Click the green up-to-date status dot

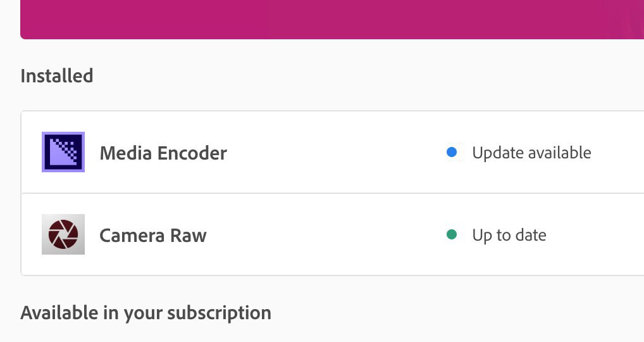[x=452, y=234]
